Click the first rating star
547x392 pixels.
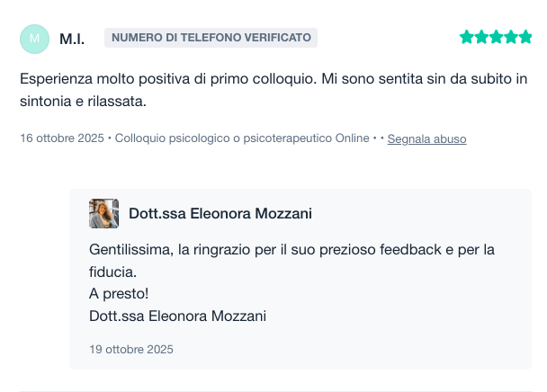tap(467, 37)
